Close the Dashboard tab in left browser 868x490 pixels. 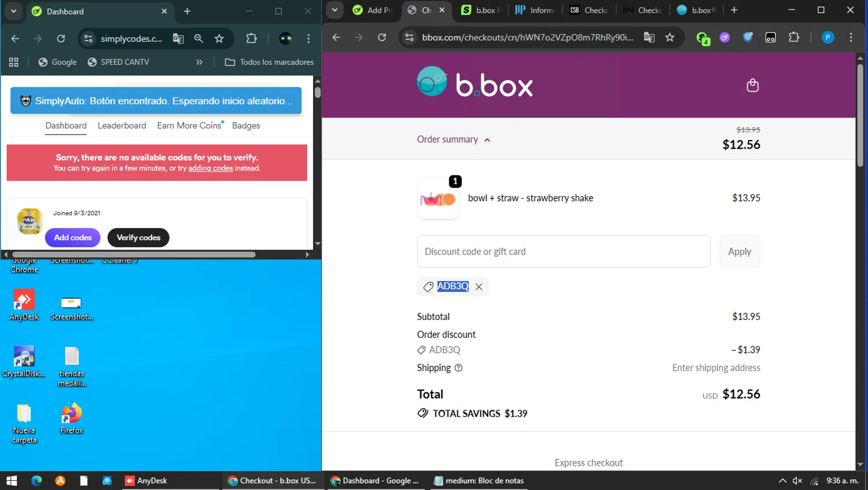[164, 11]
